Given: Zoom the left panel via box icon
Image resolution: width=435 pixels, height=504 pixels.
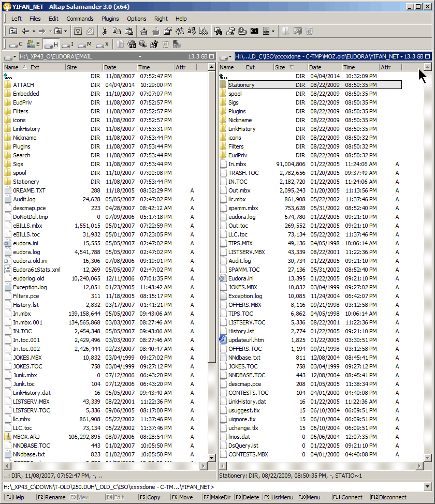Looking at the screenshot, I should point(211,56).
